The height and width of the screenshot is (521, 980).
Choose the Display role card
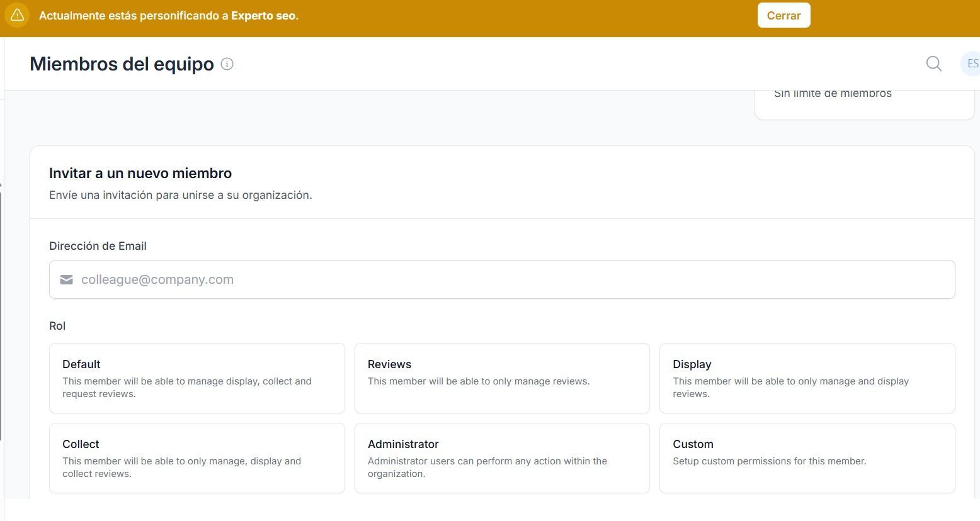[x=807, y=378]
